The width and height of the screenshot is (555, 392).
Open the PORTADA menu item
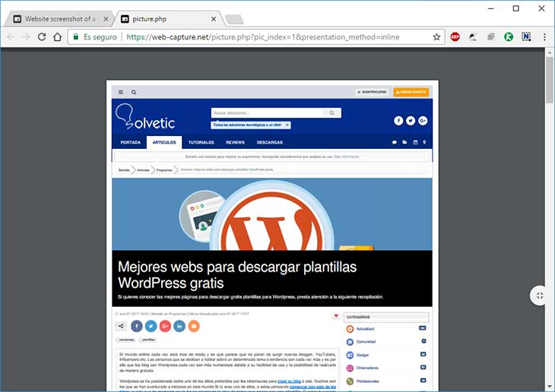(x=131, y=142)
